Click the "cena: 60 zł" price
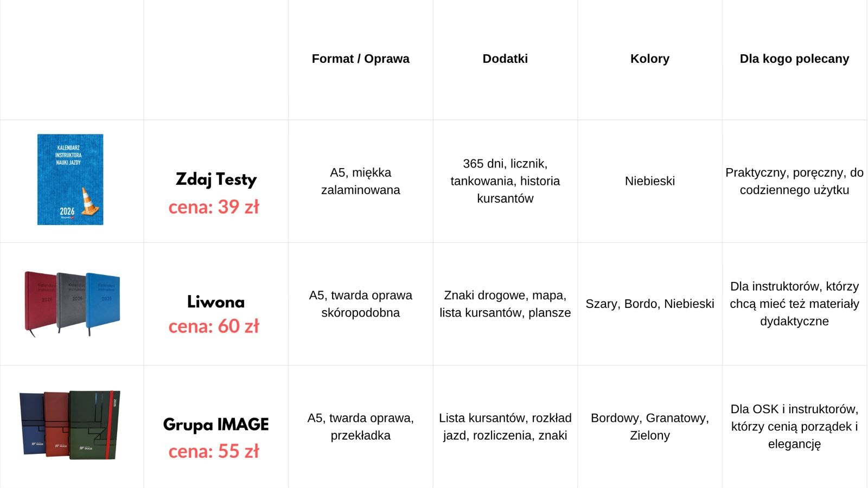868x488 pixels. click(x=214, y=326)
